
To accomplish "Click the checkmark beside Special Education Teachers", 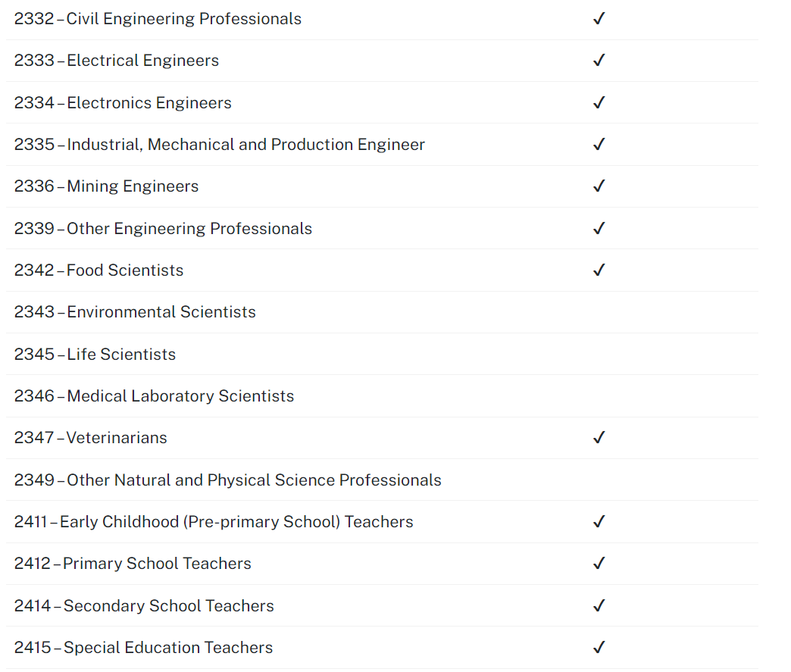I will coord(599,648).
